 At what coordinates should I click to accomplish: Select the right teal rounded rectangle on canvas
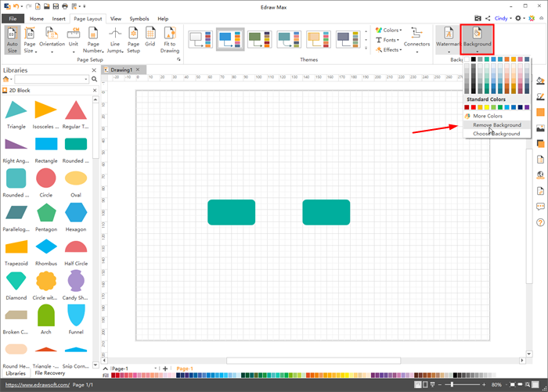point(326,212)
